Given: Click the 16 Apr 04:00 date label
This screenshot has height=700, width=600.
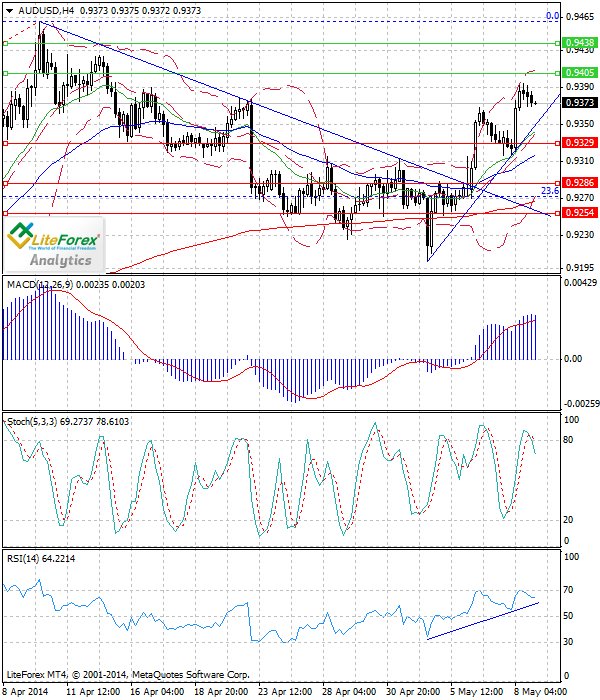Looking at the screenshot, I should (x=157, y=692).
